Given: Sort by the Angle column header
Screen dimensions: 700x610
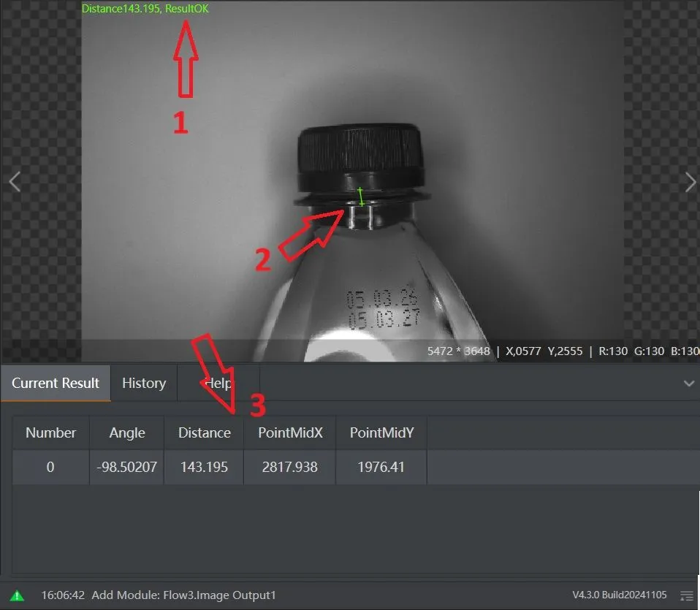Looking at the screenshot, I should pyautogui.click(x=127, y=432).
